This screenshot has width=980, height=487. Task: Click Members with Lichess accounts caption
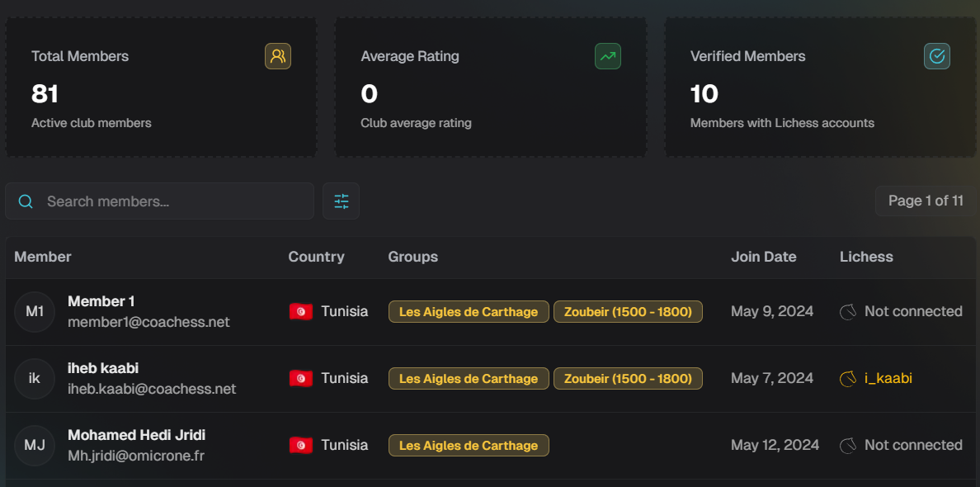782,123
